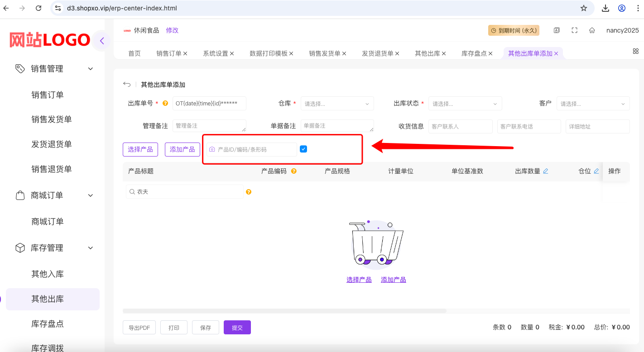Open the 仓库 dropdown
The width and height of the screenshot is (644, 352).
pyautogui.click(x=337, y=104)
